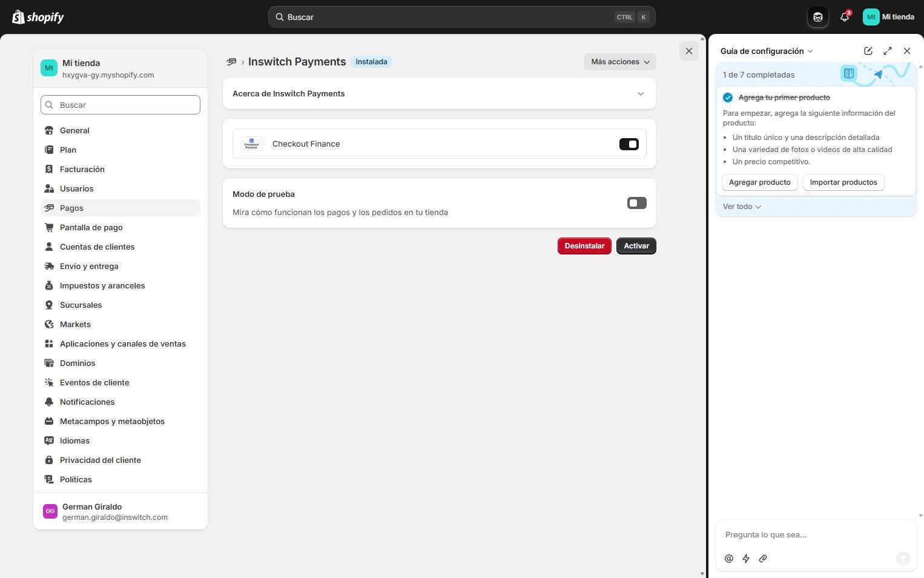Select Pagos in settings sidebar

pos(120,208)
